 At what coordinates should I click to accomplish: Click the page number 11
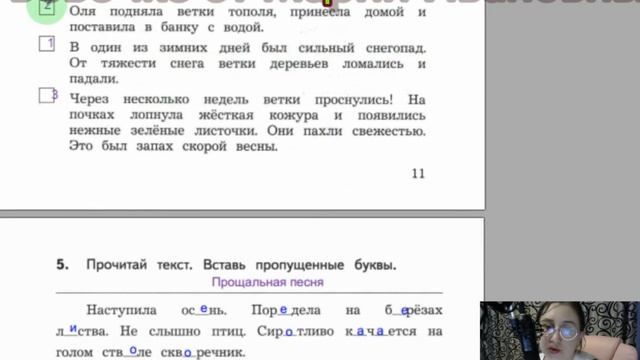[x=418, y=173]
